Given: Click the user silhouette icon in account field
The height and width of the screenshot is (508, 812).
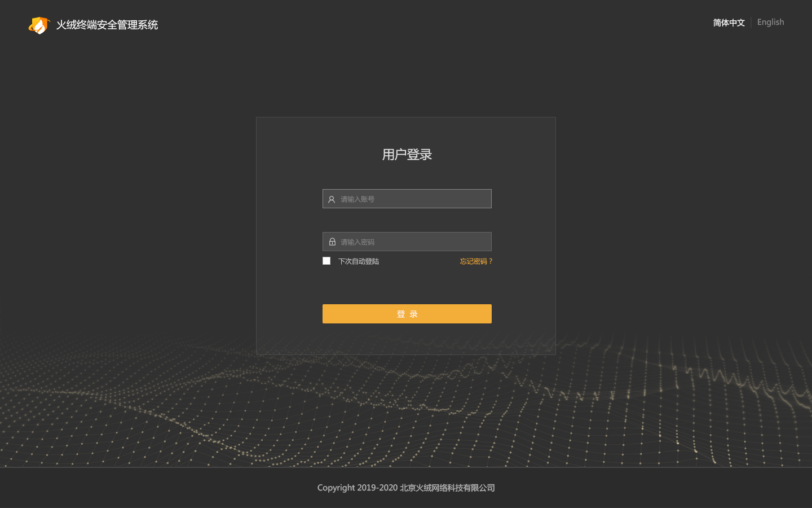Looking at the screenshot, I should (332, 199).
